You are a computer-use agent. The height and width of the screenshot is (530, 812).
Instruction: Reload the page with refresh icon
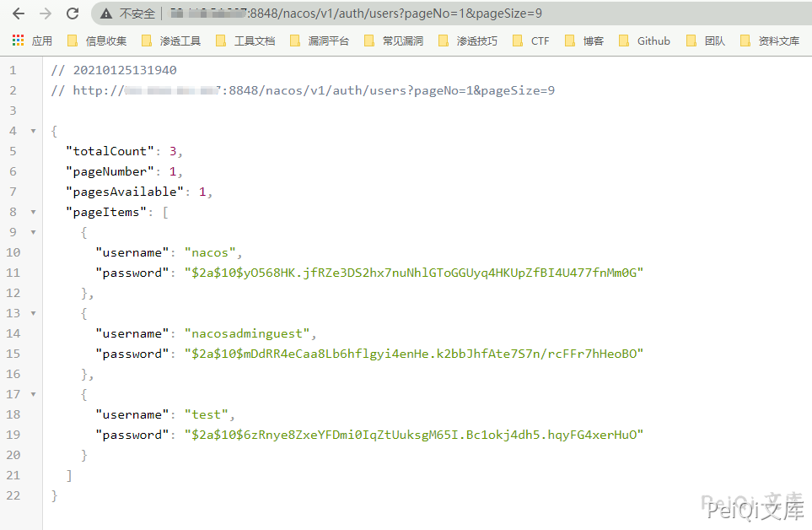(73, 14)
